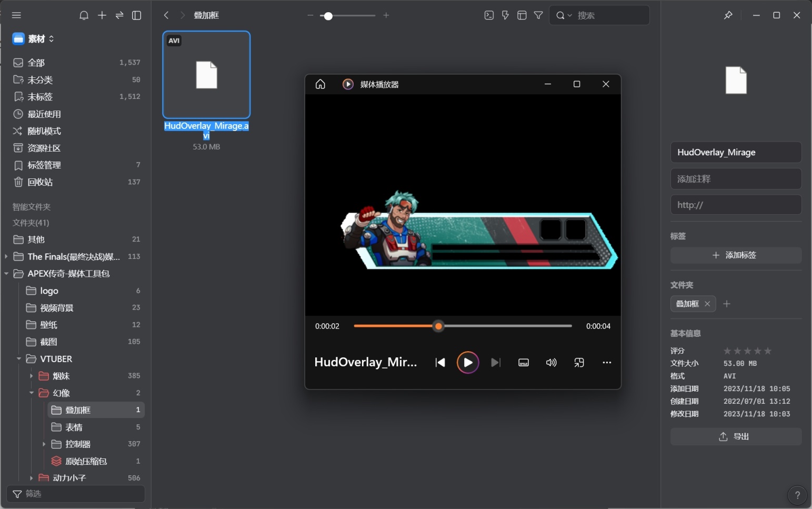Expand the 控制器 folder arrow
Image resolution: width=812 pixels, height=509 pixels.
44,444
